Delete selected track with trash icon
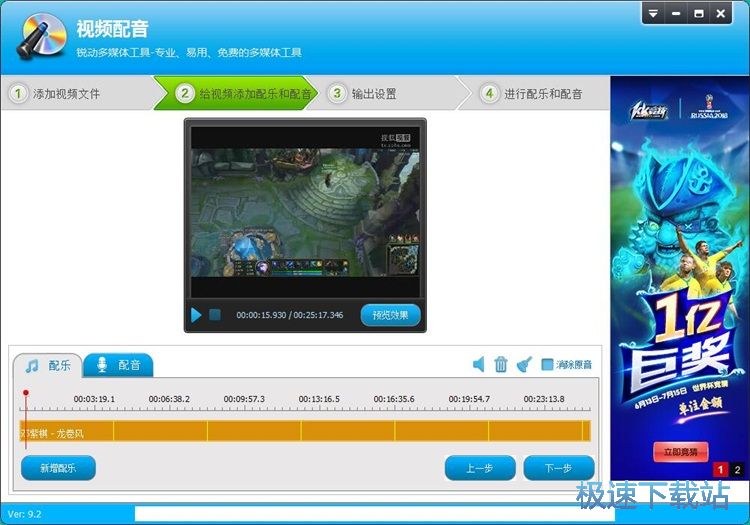Viewport: 750px width, 525px height. coord(501,364)
